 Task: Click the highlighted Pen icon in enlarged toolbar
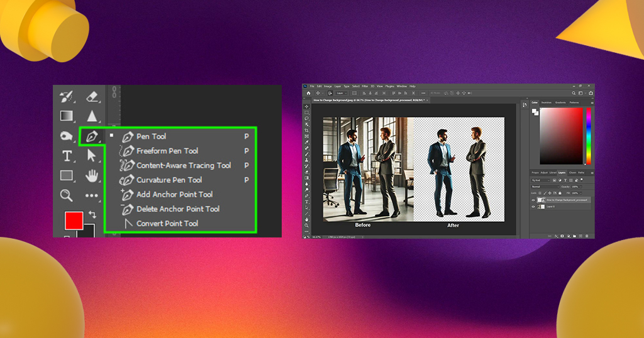click(x=92, y=136)
